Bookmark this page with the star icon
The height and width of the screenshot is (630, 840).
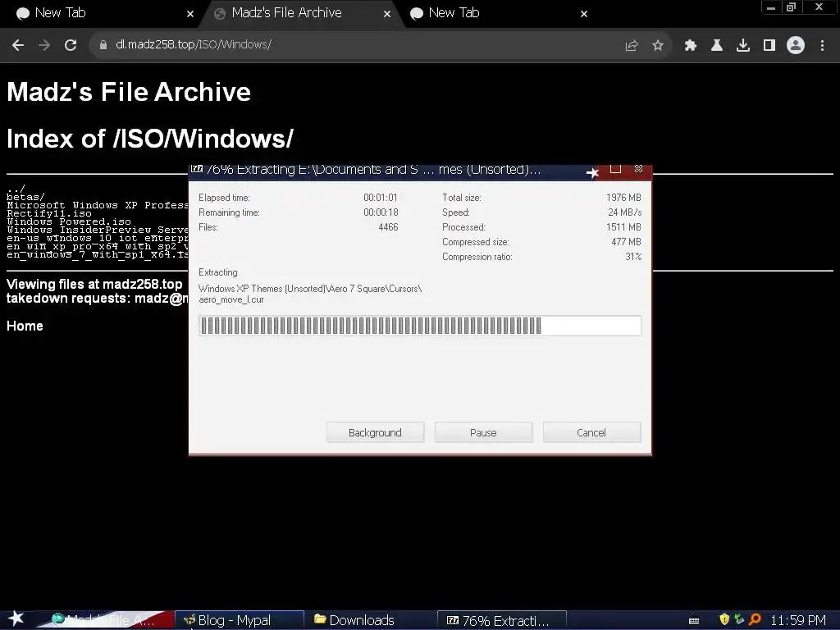658,46
